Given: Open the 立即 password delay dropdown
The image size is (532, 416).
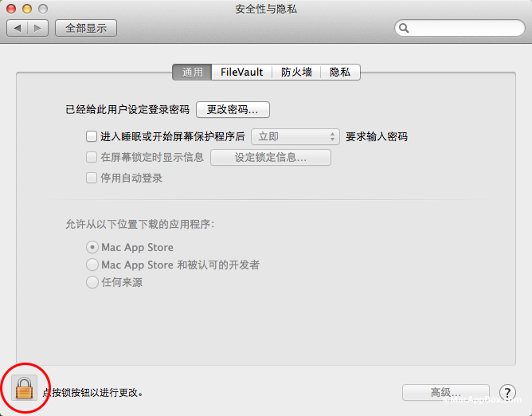Looking at the screenshot, I should [x=295, y=137].
